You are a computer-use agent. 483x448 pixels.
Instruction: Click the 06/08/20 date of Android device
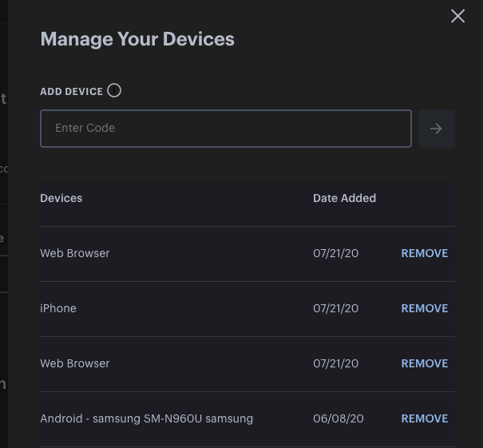(x=338, y=418)
